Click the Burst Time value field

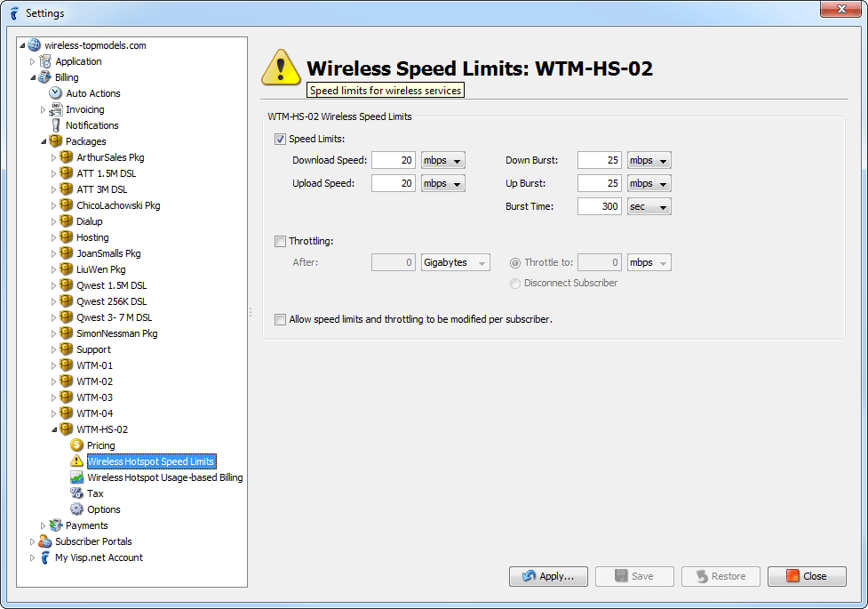point(600,206)
